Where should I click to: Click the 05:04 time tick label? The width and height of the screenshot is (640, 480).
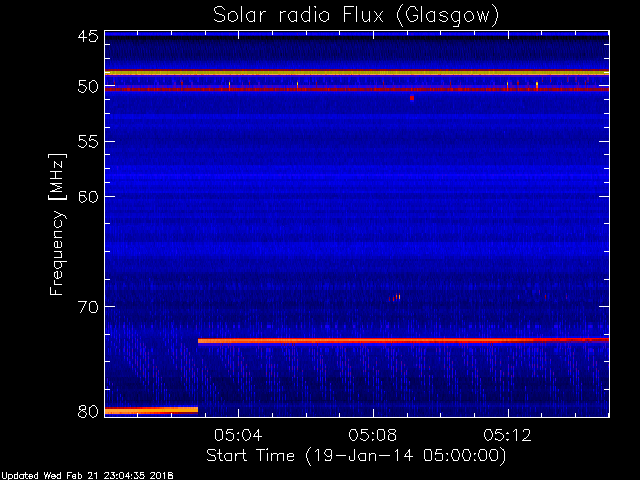tap(238, 435)
